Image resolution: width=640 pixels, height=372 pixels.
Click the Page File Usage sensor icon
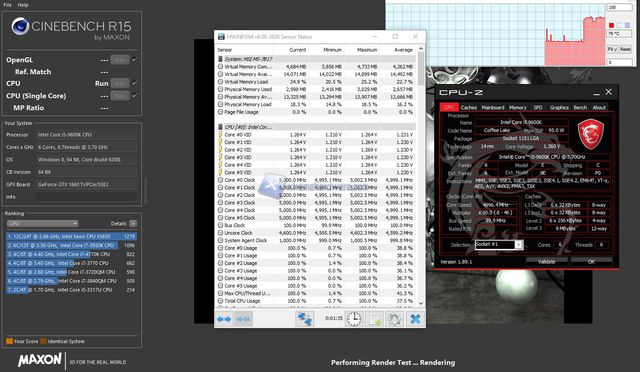[220, 112]
